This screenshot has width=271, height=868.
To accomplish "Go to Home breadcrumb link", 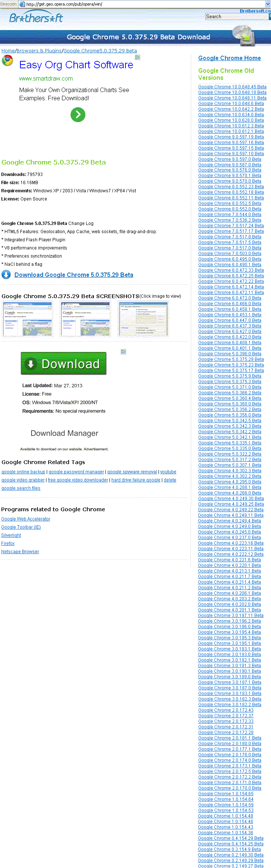I will (x=8, y=50).
